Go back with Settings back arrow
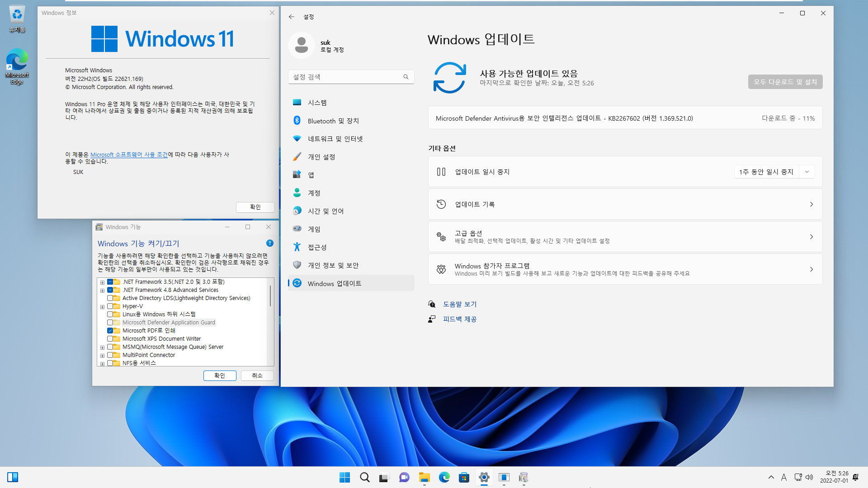 (x=292, y=17)
